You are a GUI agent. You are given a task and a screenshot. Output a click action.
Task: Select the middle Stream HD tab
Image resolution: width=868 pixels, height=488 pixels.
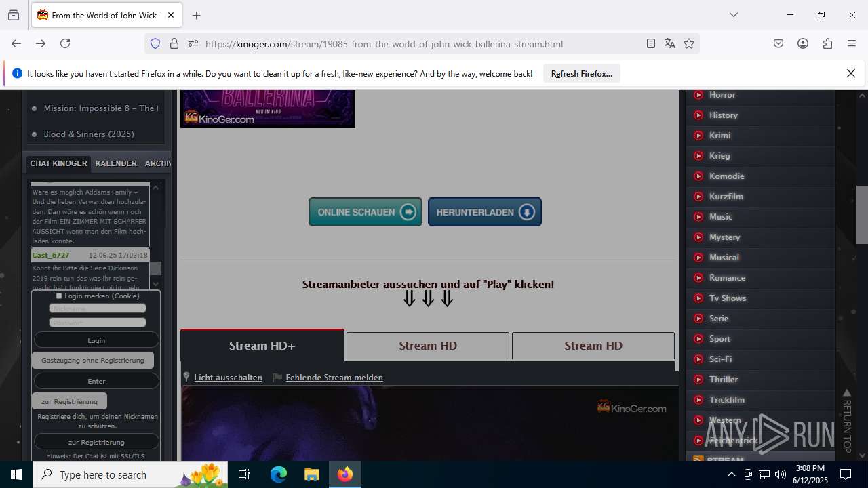[428, 346]
